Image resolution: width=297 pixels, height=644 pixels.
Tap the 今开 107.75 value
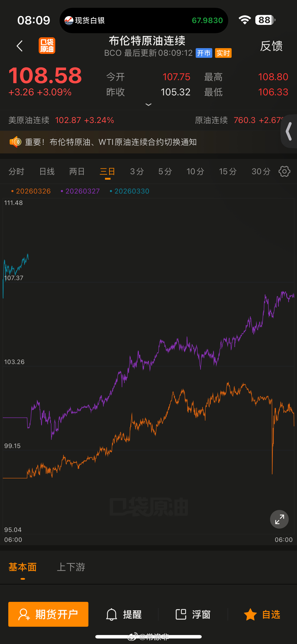pos(176,77)
